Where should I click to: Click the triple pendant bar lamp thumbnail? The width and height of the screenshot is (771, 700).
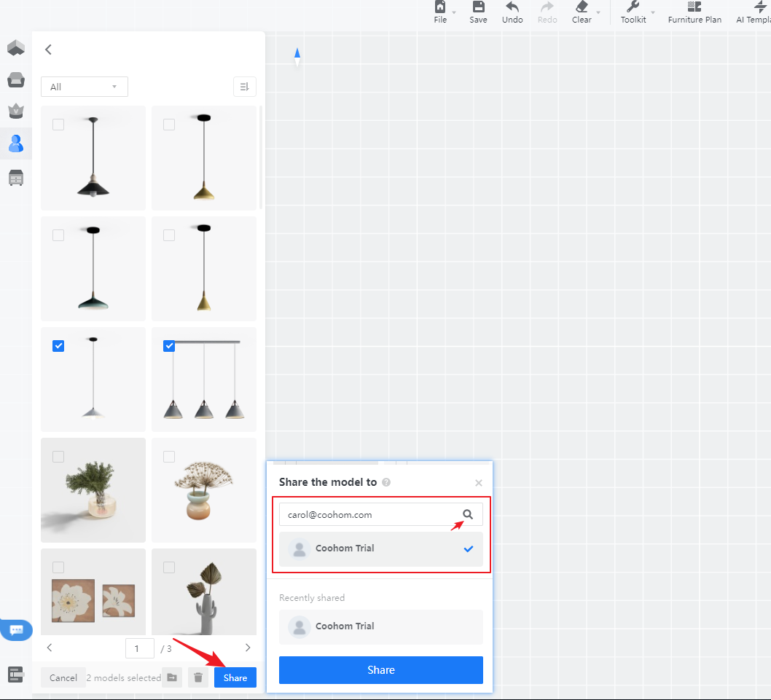pos(204,380)
